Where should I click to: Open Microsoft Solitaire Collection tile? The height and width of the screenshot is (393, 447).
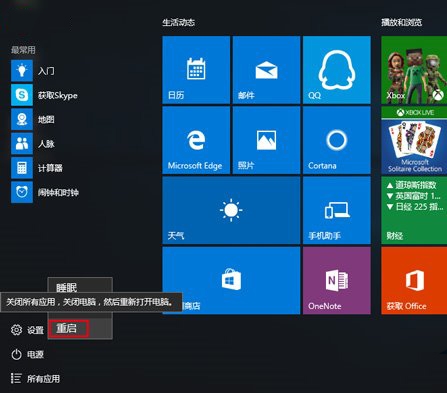414,140
